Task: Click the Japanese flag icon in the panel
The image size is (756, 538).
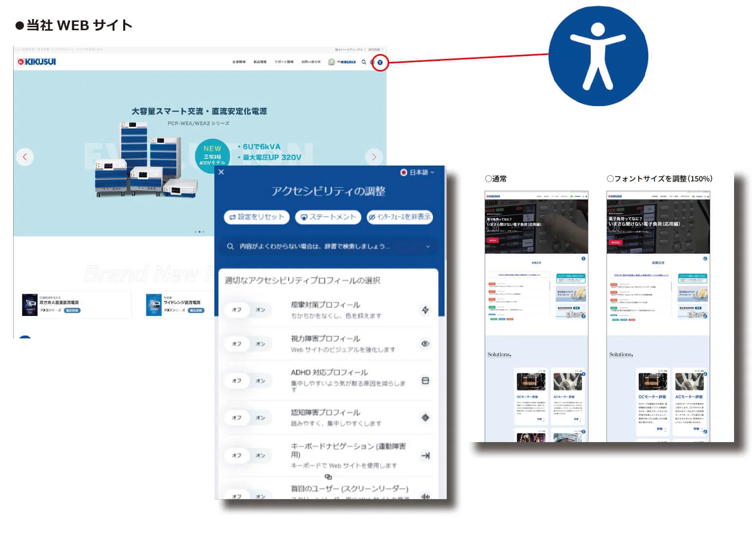Action: coord(403,172)
